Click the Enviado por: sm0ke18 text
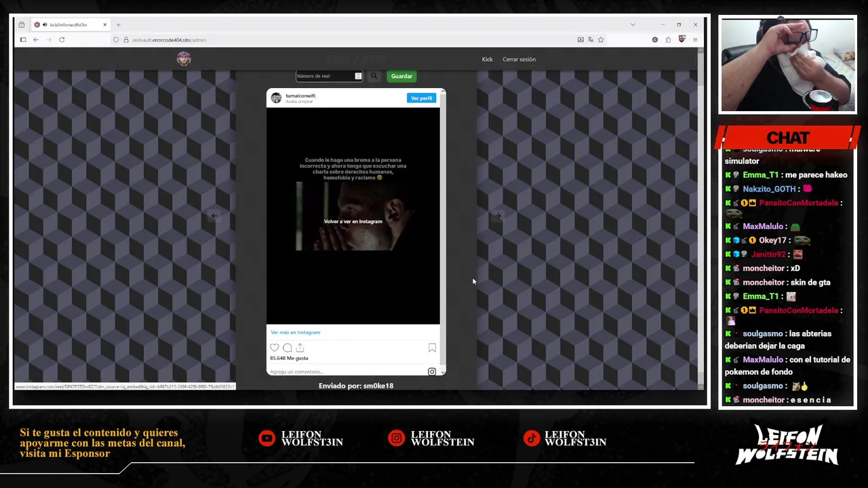The image size is (868, 488). point(356,386)
